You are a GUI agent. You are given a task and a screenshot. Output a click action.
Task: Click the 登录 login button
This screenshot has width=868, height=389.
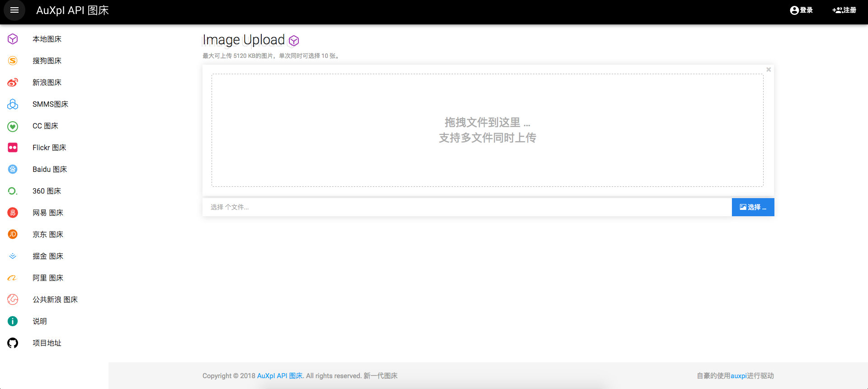pyautogui.click(x=802, y=10)
